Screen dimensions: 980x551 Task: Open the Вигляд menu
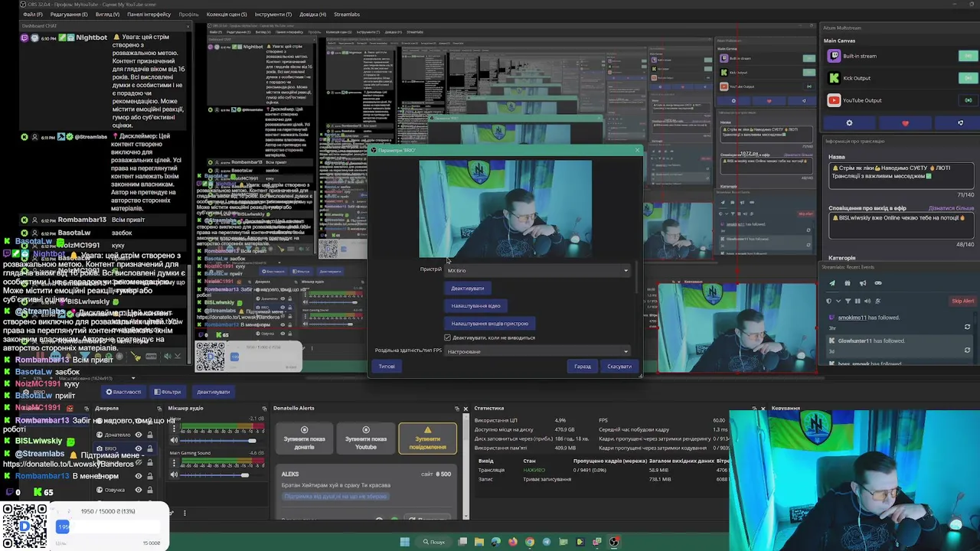click(x=107, y=15)
